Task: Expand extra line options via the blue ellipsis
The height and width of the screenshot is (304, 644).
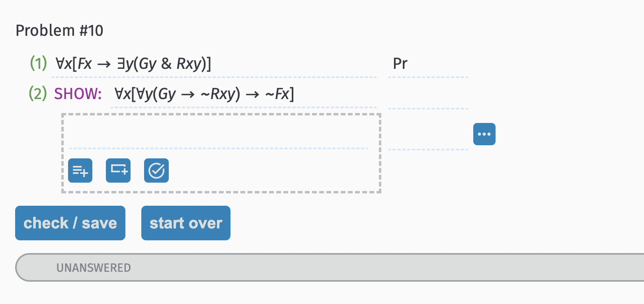Action: (484, 134)
